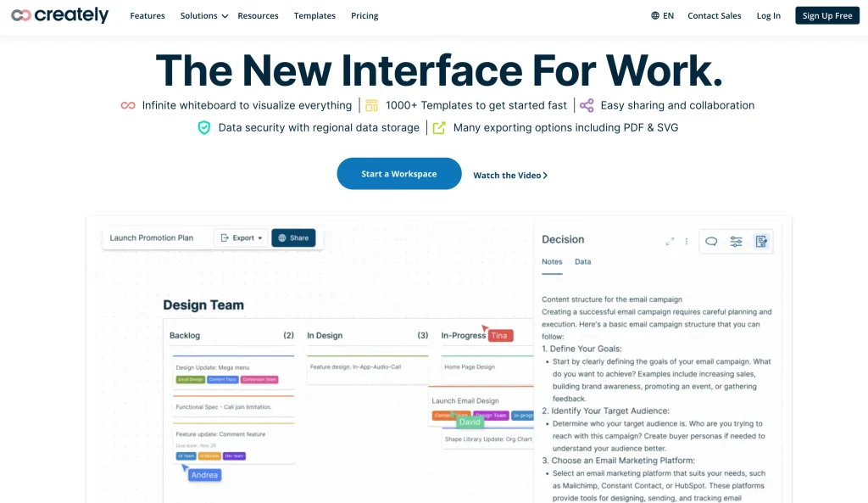
Task: Click the purple sharing icon
Action: coord(587,105)
